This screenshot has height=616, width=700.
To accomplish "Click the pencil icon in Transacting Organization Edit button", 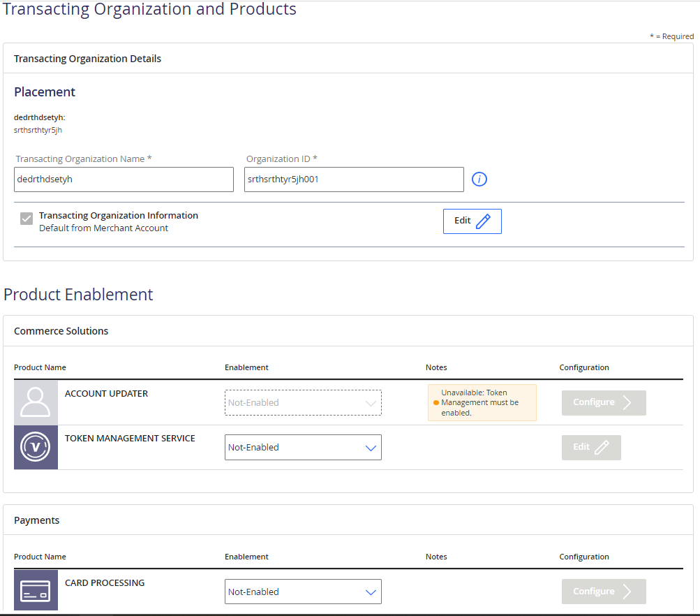I will point(483,221).
